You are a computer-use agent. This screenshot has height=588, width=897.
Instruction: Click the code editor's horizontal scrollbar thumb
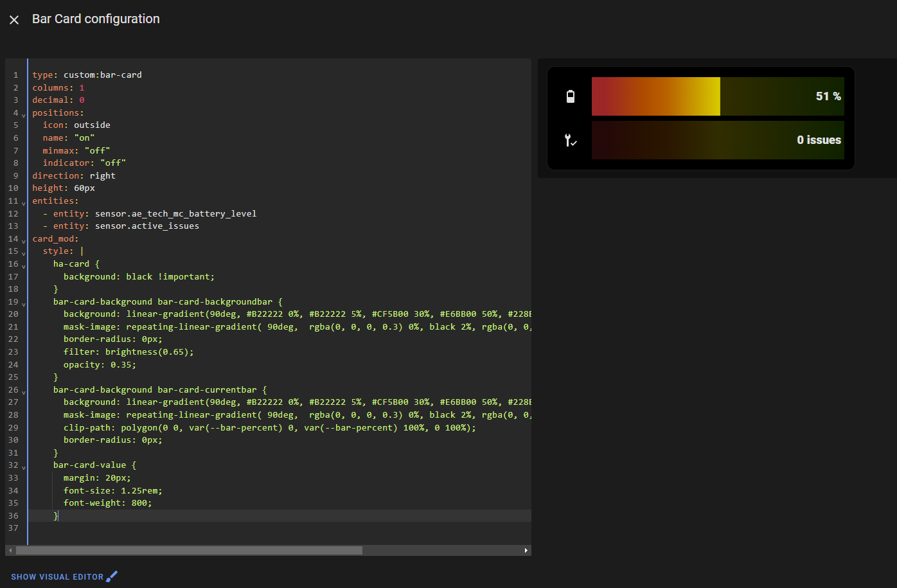189,551
